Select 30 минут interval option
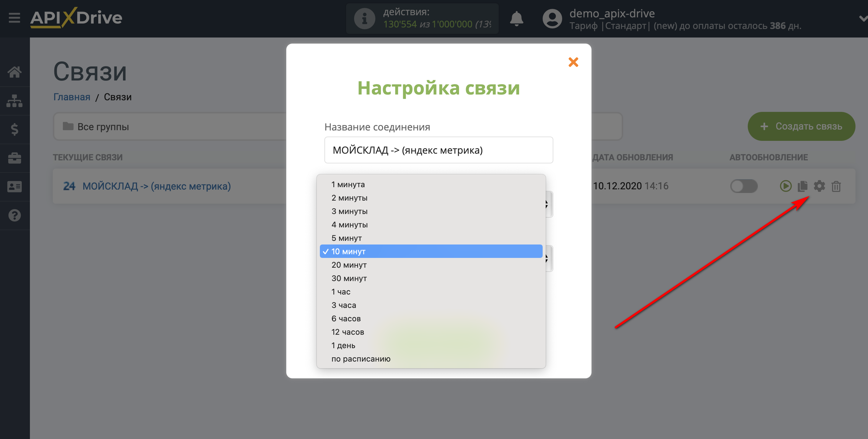868x439 pixels. [431, 278]
